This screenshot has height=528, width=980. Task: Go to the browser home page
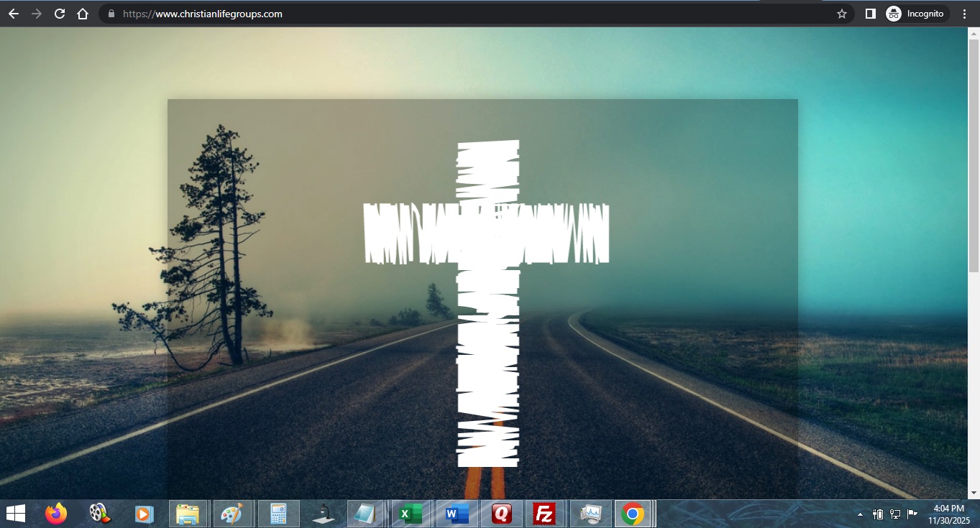click(83, 14)
